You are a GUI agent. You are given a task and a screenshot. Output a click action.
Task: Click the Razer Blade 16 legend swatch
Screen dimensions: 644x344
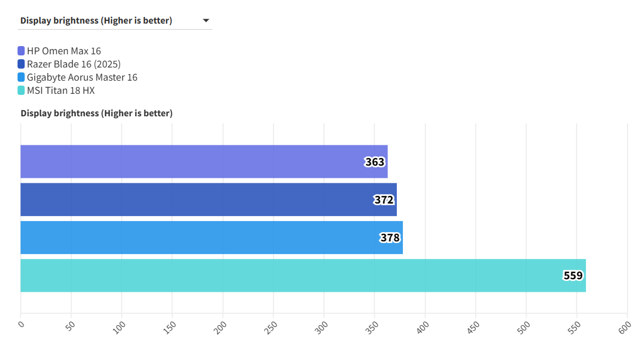pos(21,64)
